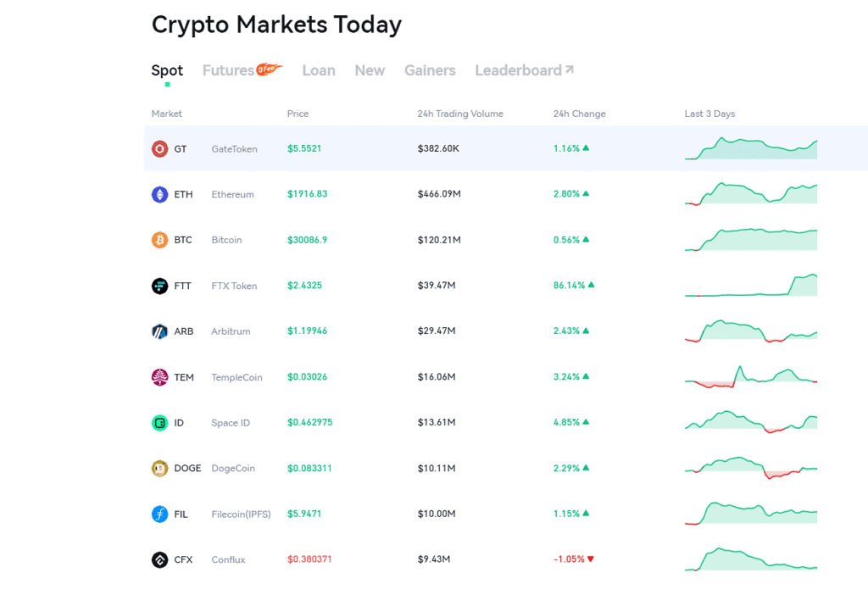Switch to the Loan tab
The width and height of the screenshot is (868, 595).
click(x=319, y=70)
